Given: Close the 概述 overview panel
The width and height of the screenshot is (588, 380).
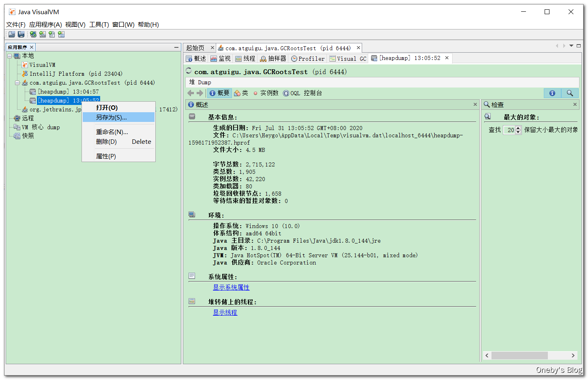Looking at the screenshot, I should 475,105.
